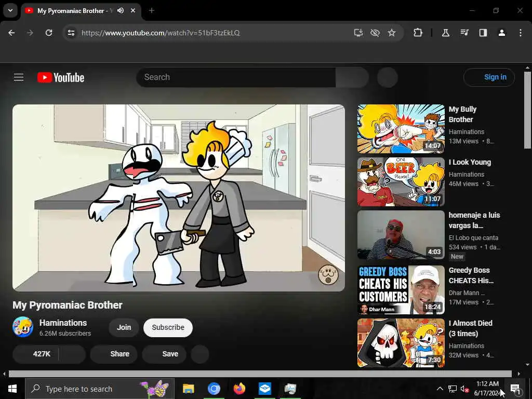Toggle the browser side panel icon
Screen dimensions: 532x399
pyautogui.click(x=483, y=33)
